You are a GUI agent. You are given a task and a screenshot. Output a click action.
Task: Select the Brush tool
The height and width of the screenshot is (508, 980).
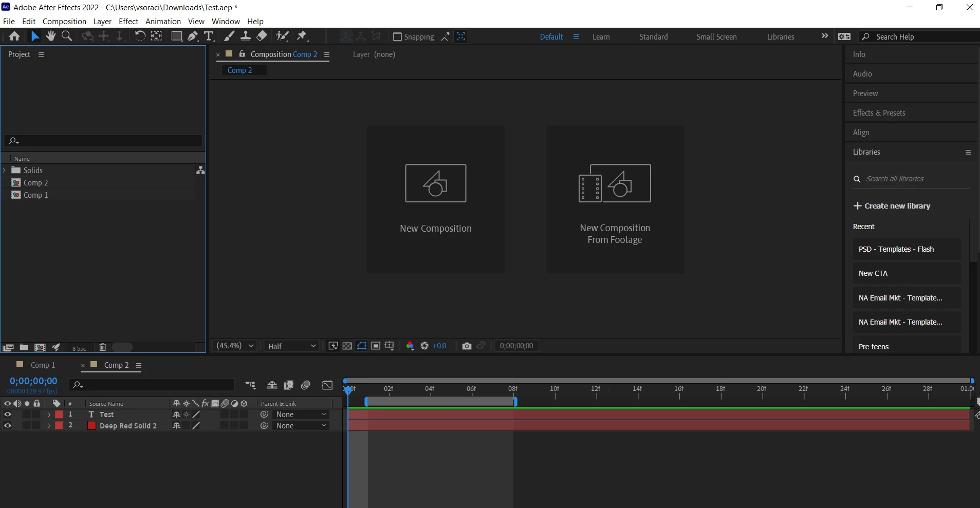229,36
